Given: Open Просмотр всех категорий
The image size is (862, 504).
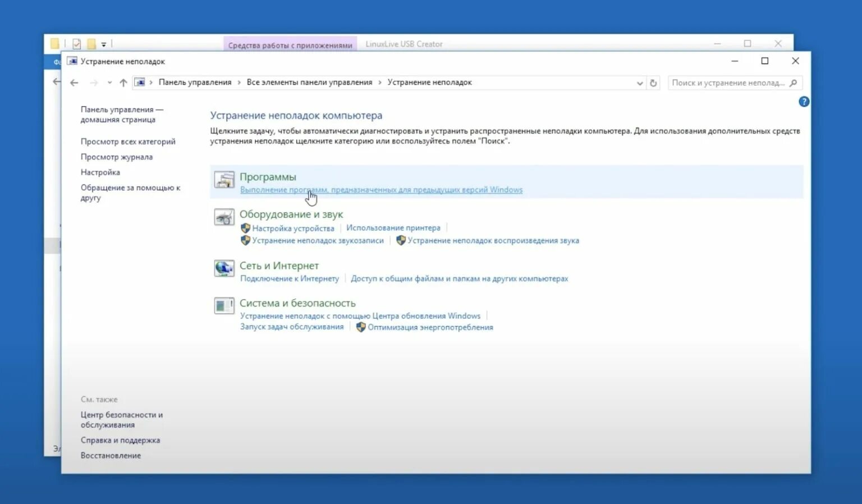Looking at the screenshot, I should click(x=128, y=141).
